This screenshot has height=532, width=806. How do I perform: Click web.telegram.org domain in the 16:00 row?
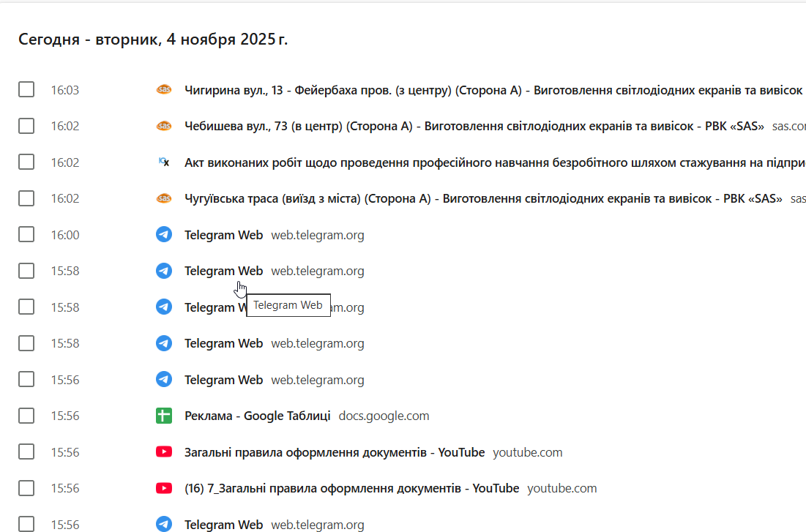[x=318, y=235]
